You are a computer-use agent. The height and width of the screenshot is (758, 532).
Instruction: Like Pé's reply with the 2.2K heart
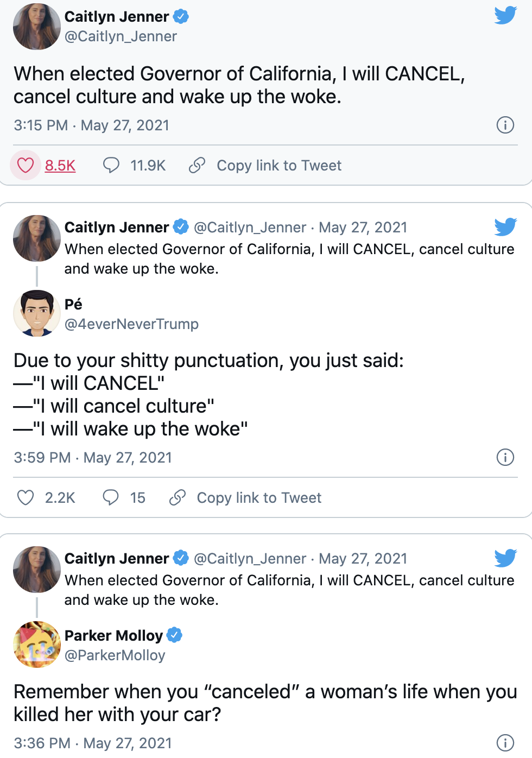(26, 497)
